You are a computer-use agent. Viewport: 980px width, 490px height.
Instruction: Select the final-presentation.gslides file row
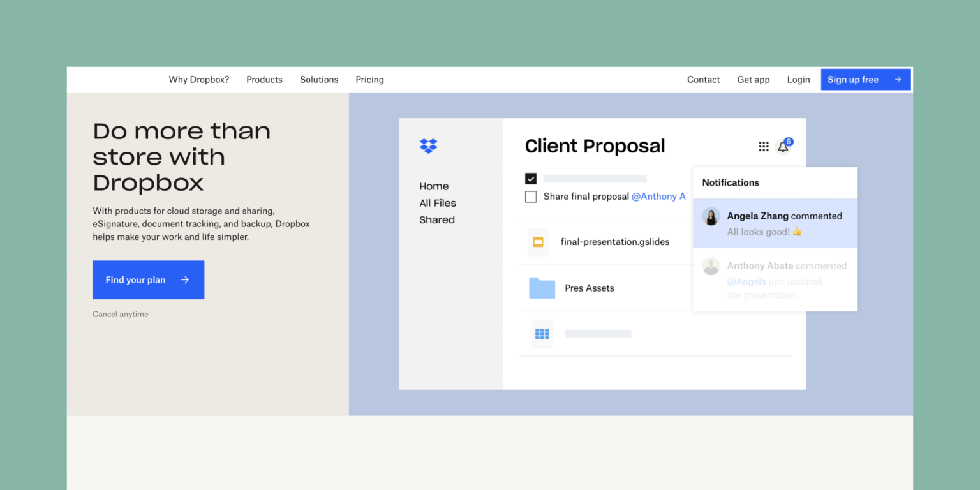pyautogui.click(x=614, y=242)
